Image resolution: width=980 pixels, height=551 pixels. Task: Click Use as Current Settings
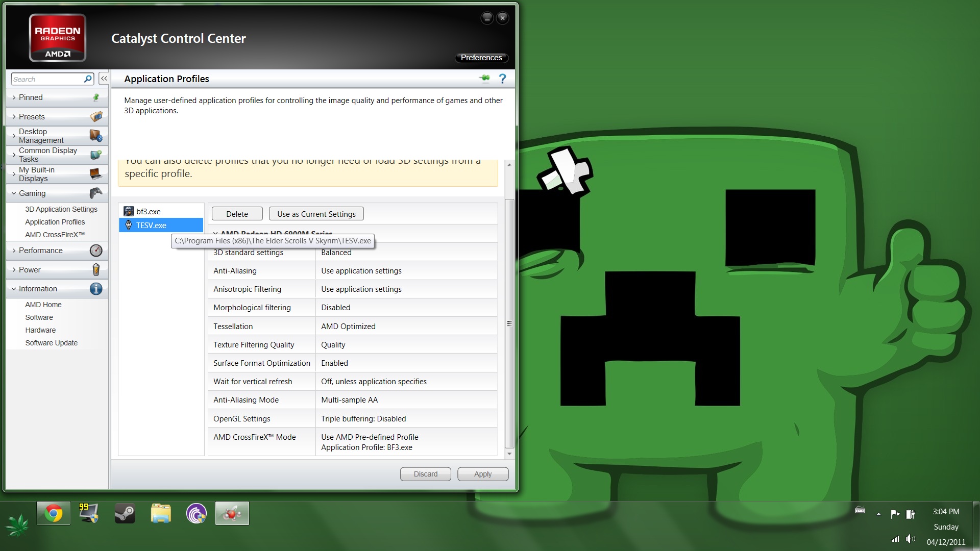pos(316,214)
